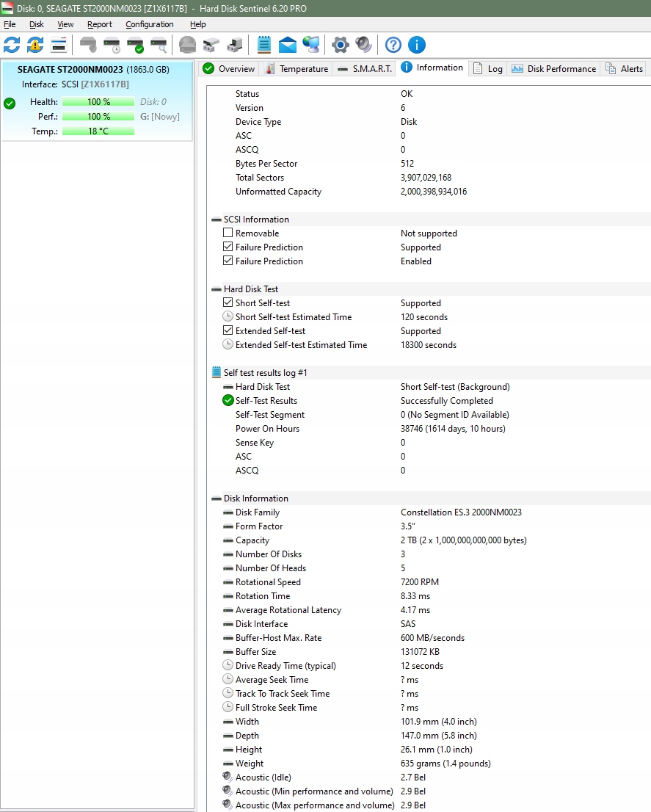Open the File menu
Screen dimensions: 651x812
(10, 24)
